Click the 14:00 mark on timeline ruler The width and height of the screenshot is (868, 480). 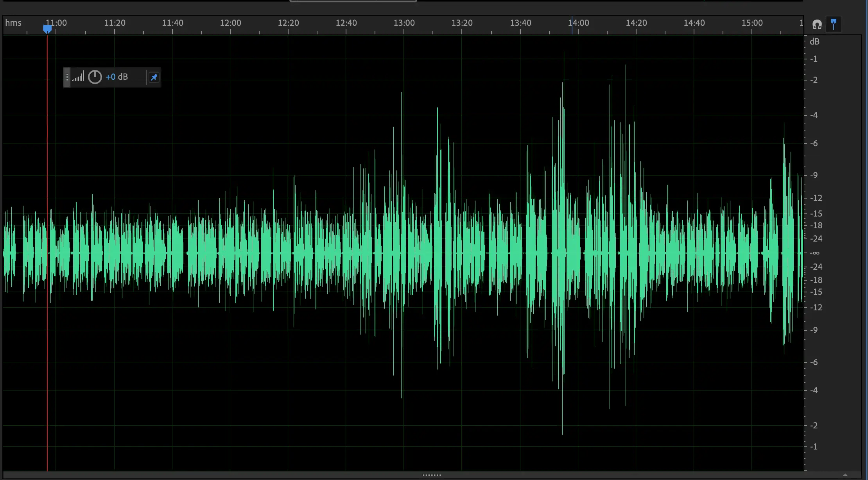pyautogui.click(x=578, y=23)
